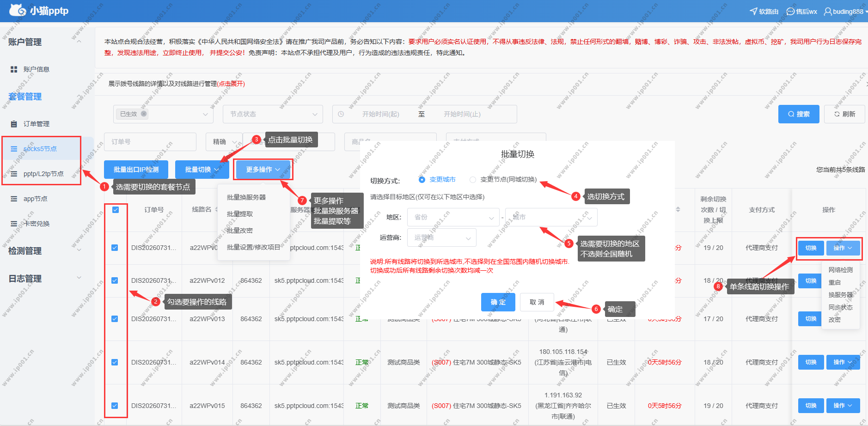Click the IP address 180.105.118.154

pos(563,352)
